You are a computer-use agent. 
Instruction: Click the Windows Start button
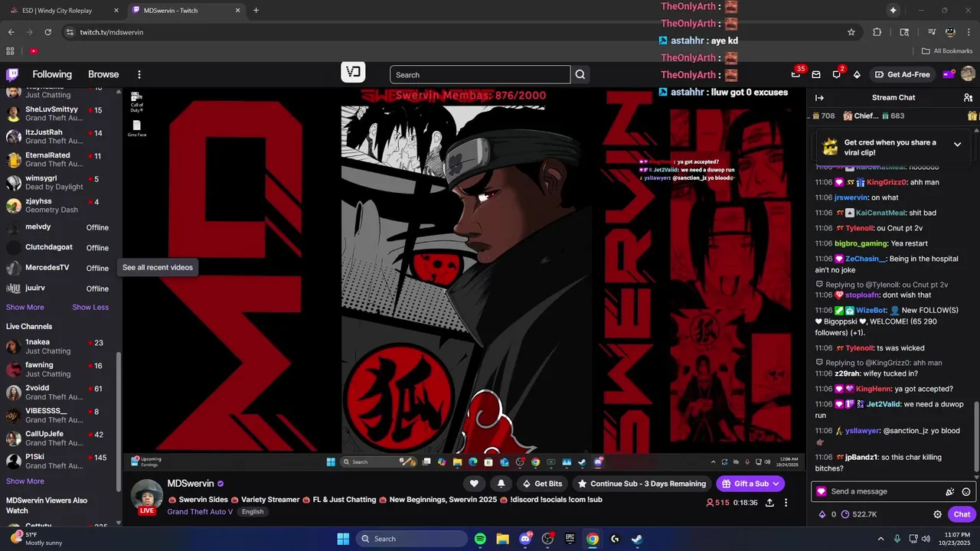pos(343,539)
